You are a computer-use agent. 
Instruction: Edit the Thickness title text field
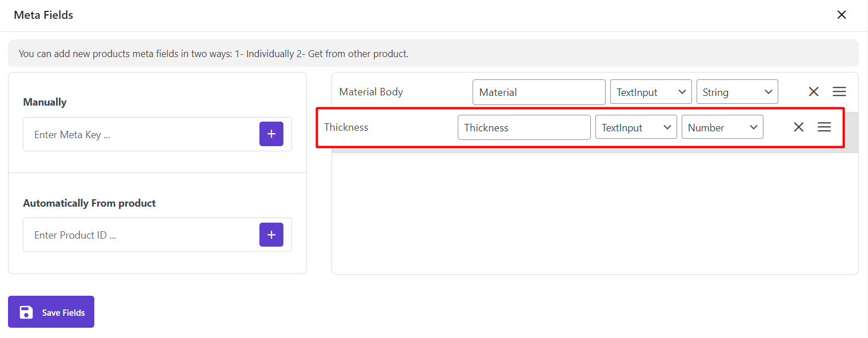pyautogui.click(x=523, y=127)
